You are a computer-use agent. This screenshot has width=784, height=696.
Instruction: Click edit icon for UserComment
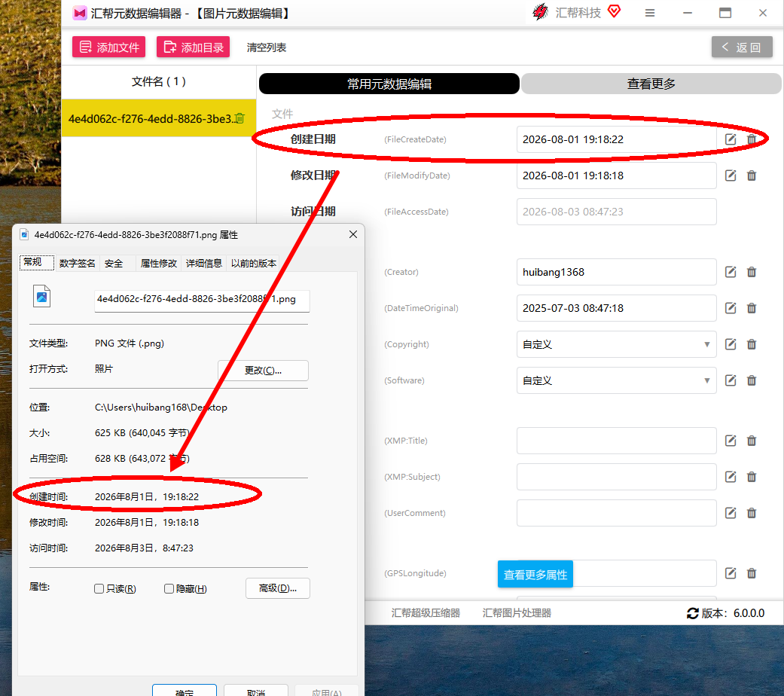point(731,513)
